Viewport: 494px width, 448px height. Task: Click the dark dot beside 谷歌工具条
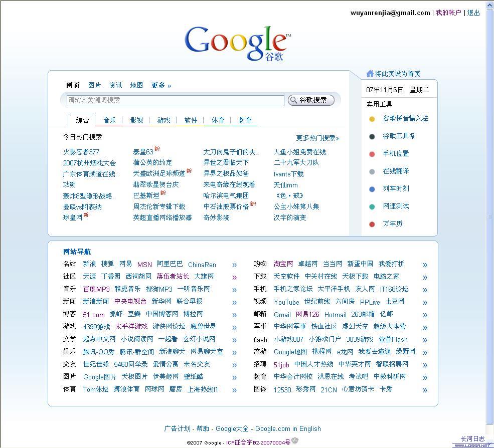[372, 137]
